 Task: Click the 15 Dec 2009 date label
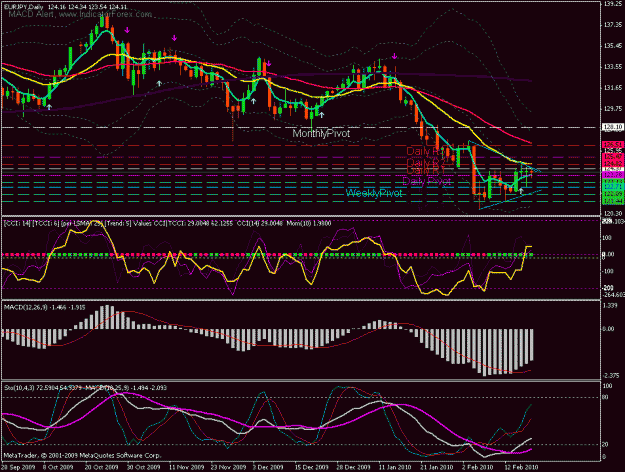coord(312,467)
